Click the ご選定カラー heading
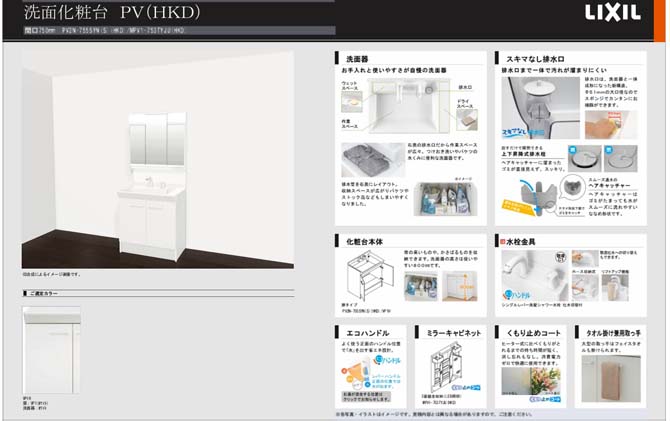 pos(44,294)
